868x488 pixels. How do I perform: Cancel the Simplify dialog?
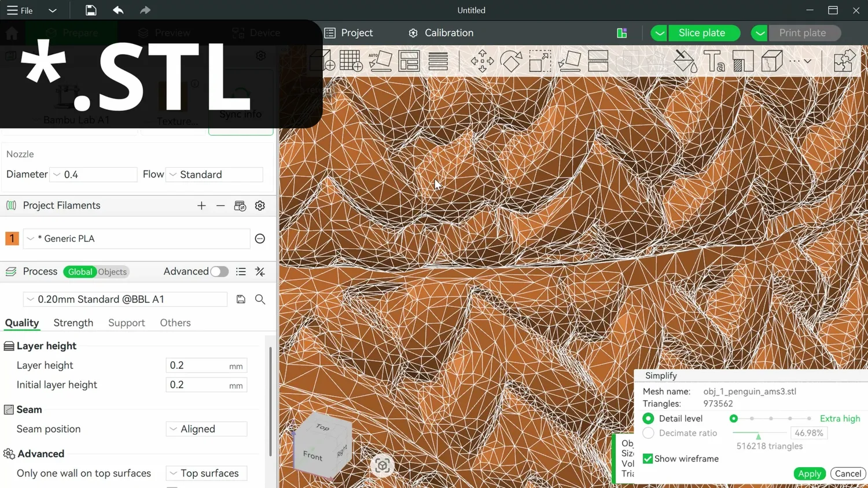[848, 474]
